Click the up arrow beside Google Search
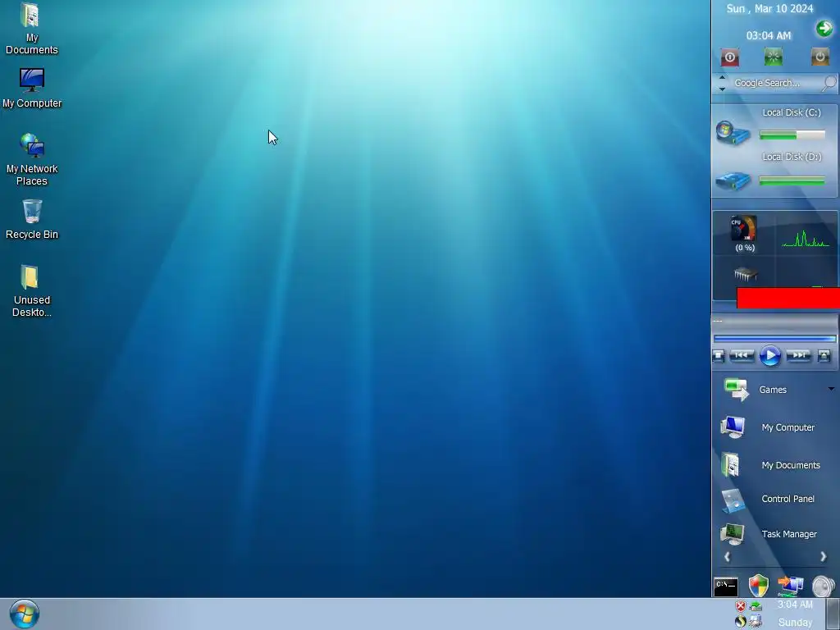The image size is (840, 630). coord(722,78)
